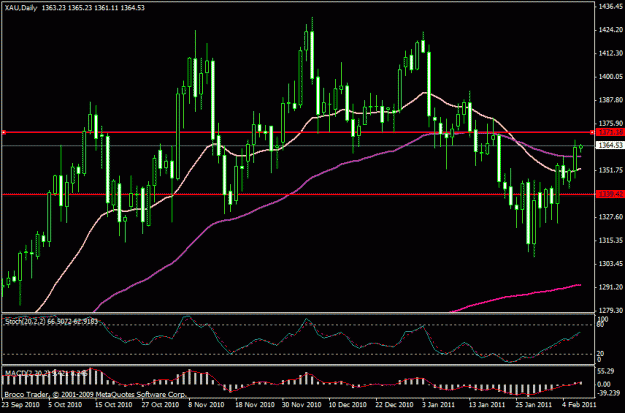
Task: Click the 1279.30 price axis label
Action: point(611,310)
